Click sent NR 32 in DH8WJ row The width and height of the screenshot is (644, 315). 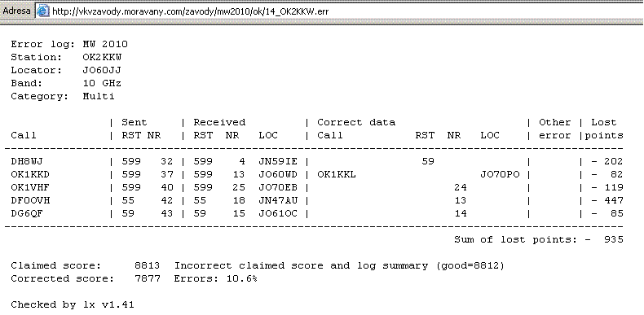coord(167,161)
